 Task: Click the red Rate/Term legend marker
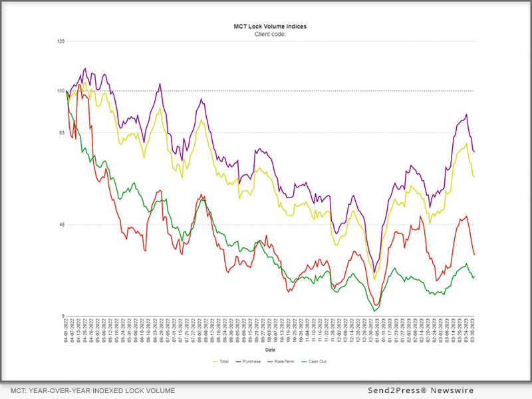click(271, 362)
